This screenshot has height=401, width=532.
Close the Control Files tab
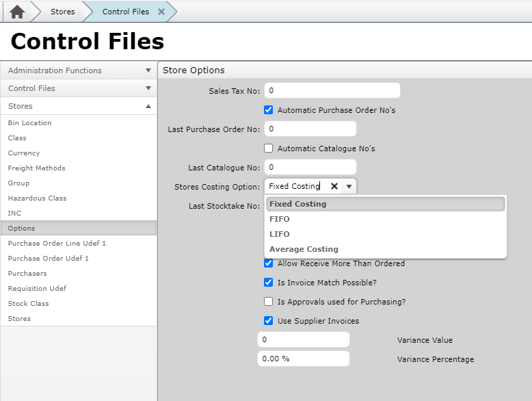click(161, 12)
